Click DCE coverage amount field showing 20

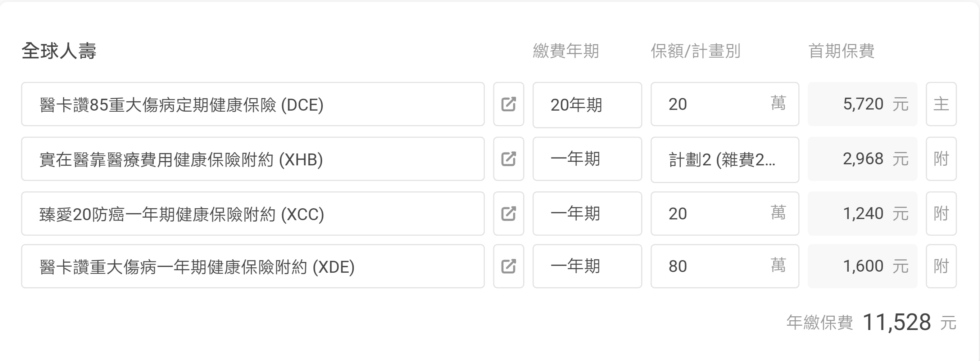point(715,104)
